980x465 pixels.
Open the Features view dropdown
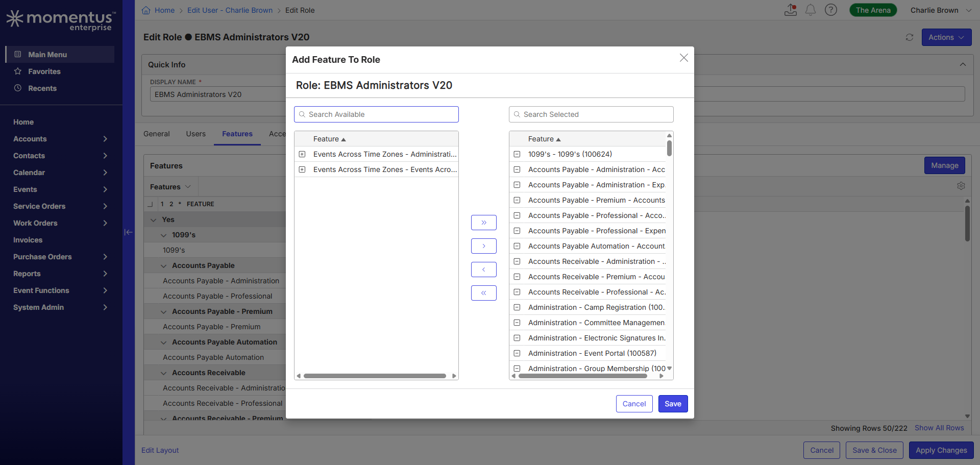[170, 187]
